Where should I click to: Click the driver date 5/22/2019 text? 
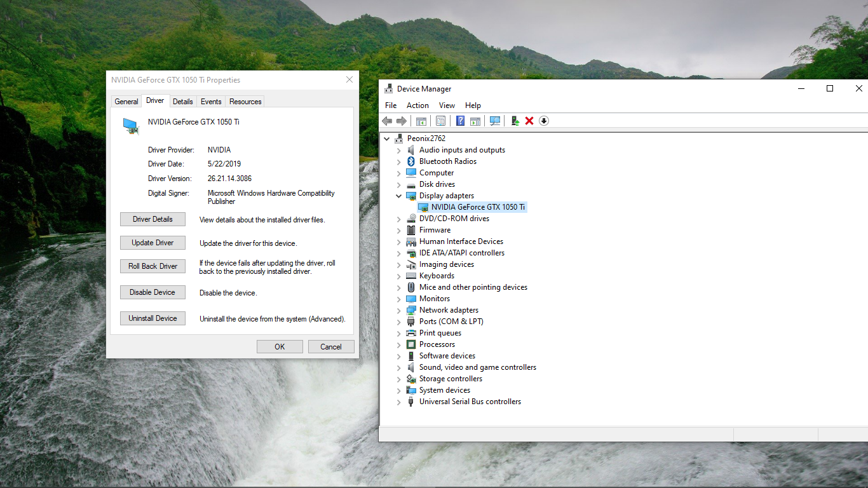point(224,164)
